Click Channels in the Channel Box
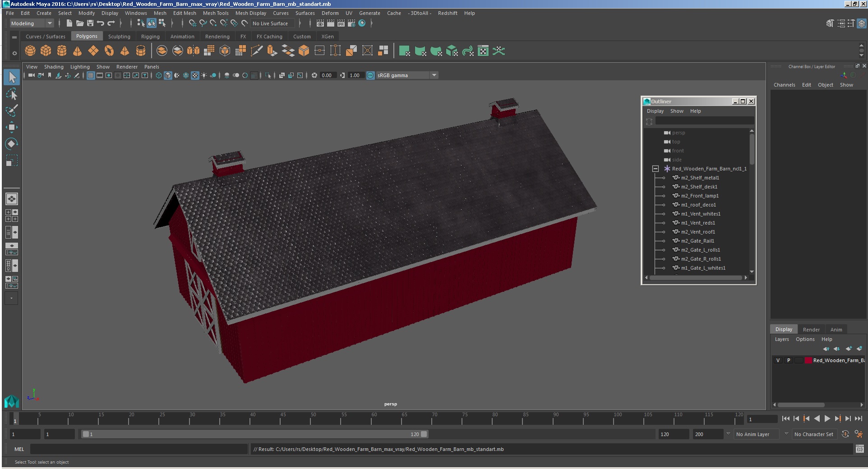Screen dimensions: 868x469 [x=784, y=85]
